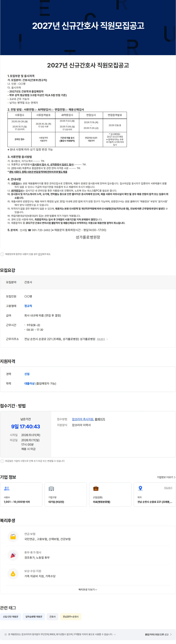Click 신입 career link
Viewport: 176px width, 644px height.
coord(27,374)
